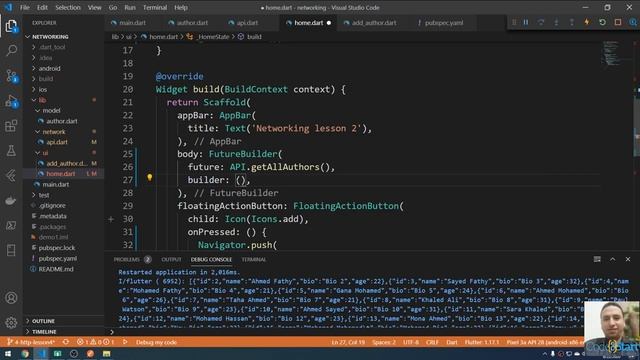Place cursor inside builder parentheses line 27
The image size is (640, 360).
click(x=241, y=180)
